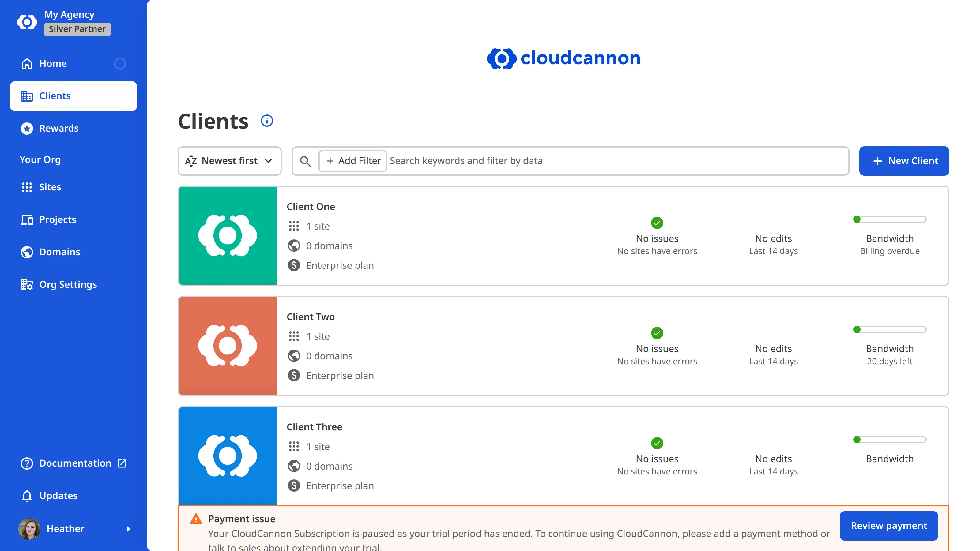980x551 pixels.
Task: Click the New Client button
Action: (904, 161)
